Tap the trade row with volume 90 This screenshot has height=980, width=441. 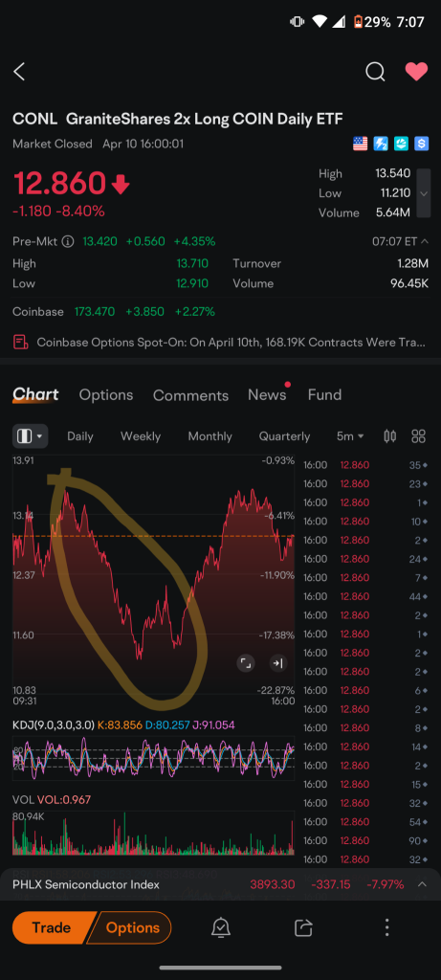coord(365,840)
